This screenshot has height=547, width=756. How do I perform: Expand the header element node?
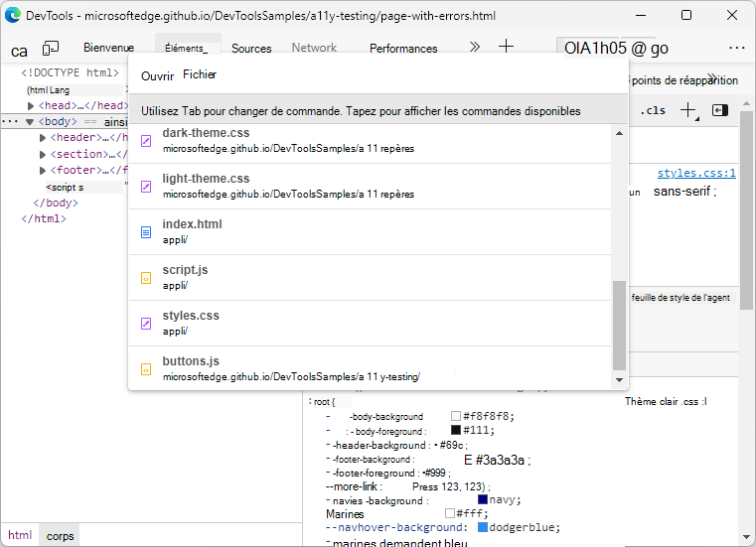click(43, 138)
